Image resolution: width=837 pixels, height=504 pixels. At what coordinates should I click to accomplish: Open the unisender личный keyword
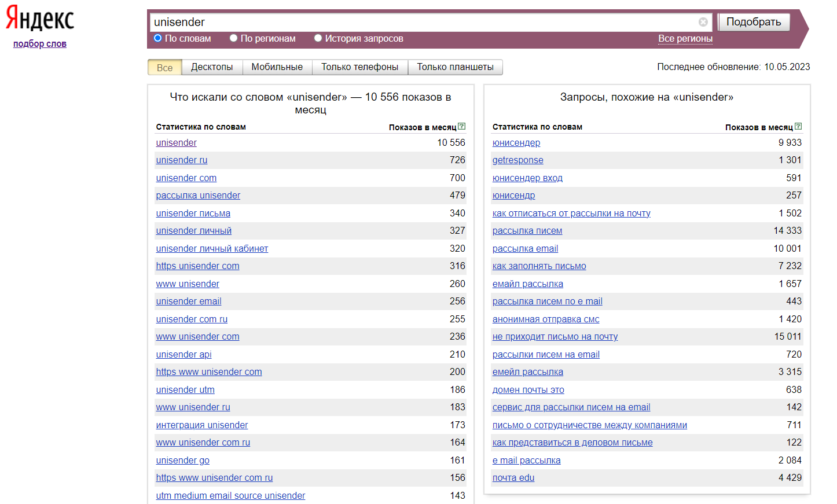[x=194, y=231]
